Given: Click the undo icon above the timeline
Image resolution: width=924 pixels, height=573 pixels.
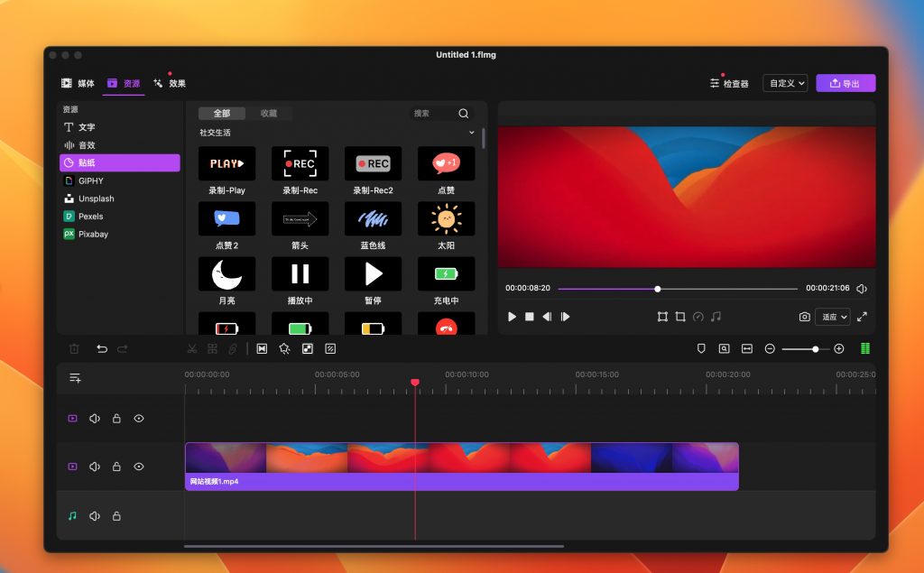Looking at the screenshot, I should coord(101,347).
